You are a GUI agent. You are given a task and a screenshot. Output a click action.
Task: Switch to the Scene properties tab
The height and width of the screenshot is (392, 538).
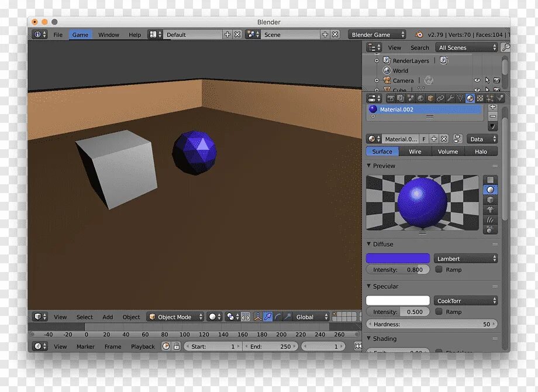[411, 98]
